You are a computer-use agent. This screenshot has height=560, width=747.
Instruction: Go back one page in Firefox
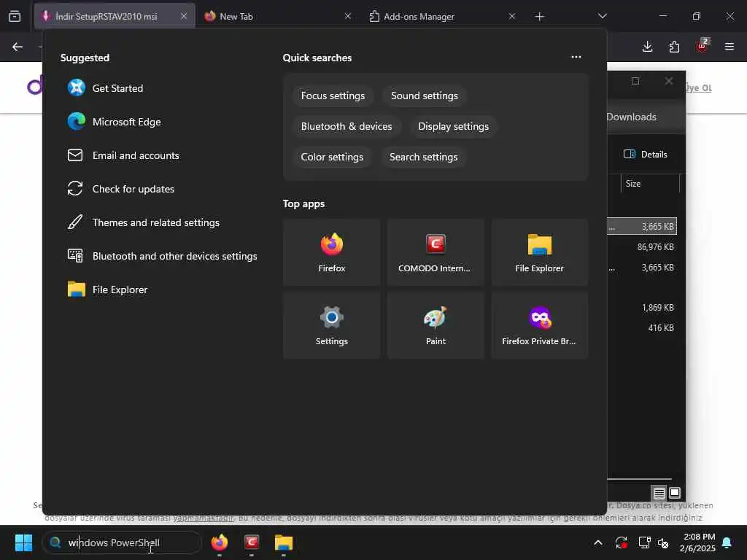(x=18, y=47)
